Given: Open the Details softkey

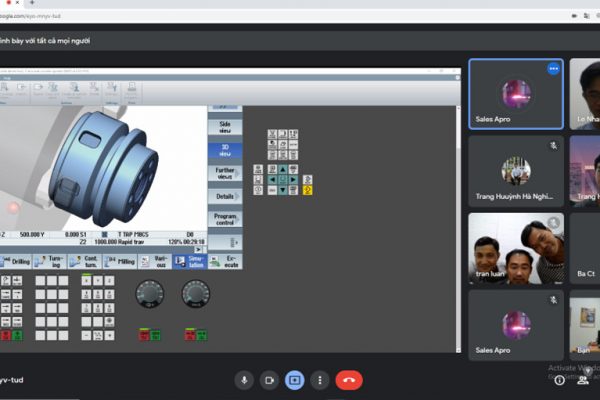Looking at the screenshot, I should click(x=224, y=196).
